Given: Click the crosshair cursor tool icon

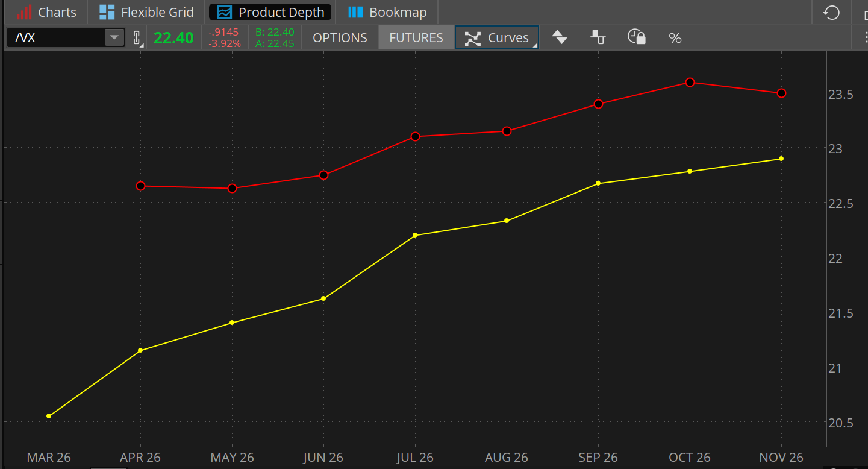Looking at the screenshot, I should coord(598,37).
